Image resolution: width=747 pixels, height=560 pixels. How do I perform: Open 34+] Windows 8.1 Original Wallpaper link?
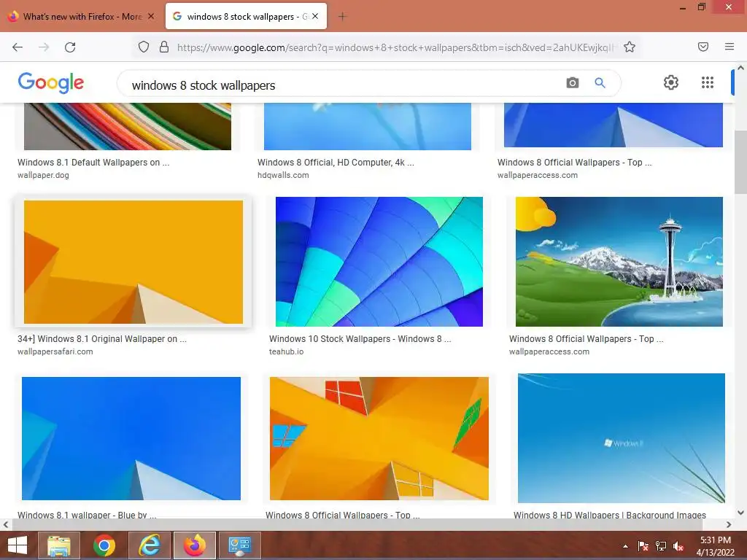[102, 339]
